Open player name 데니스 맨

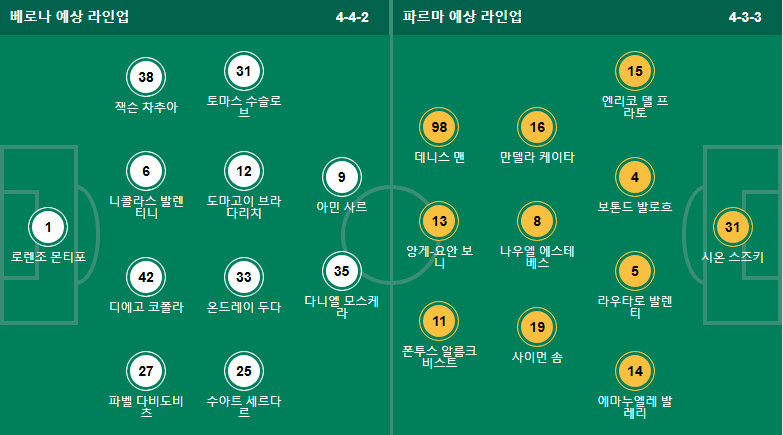pos(439,157)
